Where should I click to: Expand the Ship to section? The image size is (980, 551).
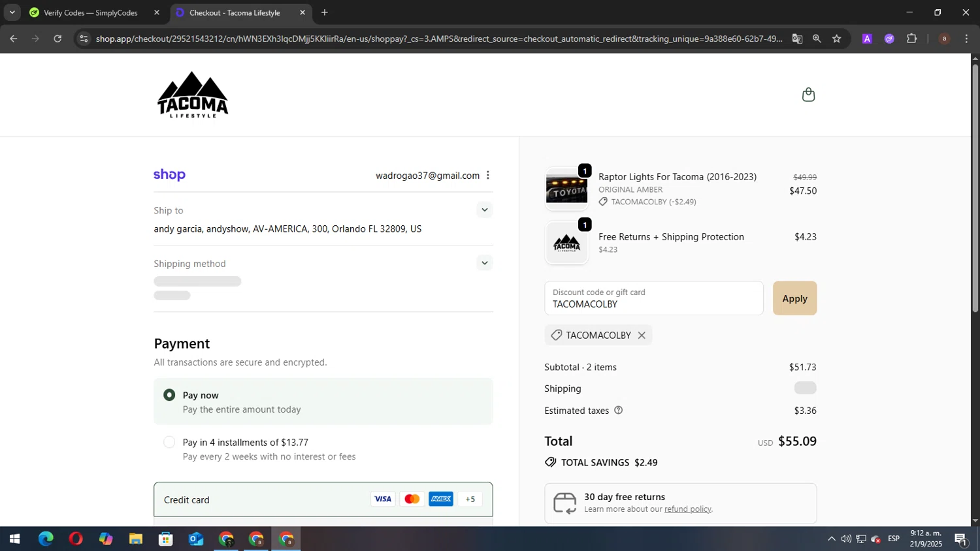point(484,210)
